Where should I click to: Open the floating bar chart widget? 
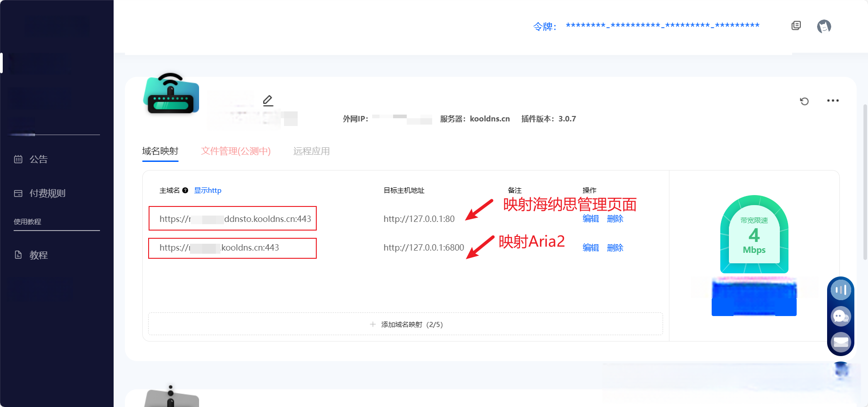(x=841, y=290)
